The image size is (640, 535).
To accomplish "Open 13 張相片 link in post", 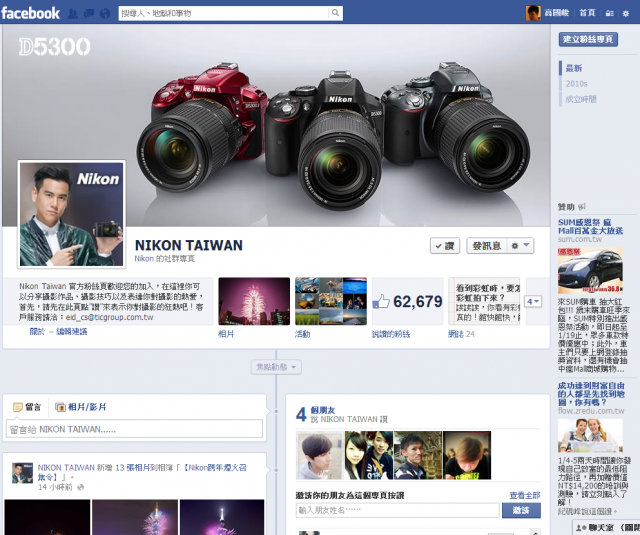I will pyautogui.click(x=133, y=468).
